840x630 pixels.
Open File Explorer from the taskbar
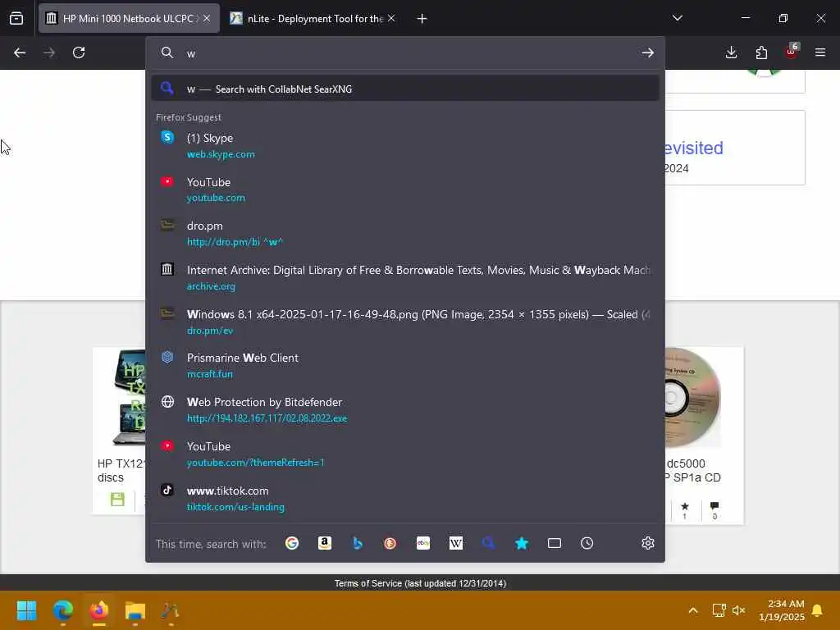pos(135,610)
